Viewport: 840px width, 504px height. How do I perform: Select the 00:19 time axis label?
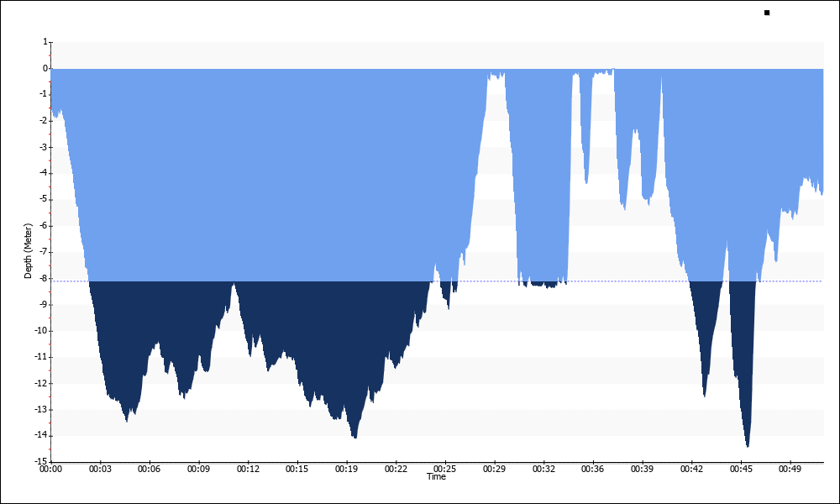[x=346, y=470]
